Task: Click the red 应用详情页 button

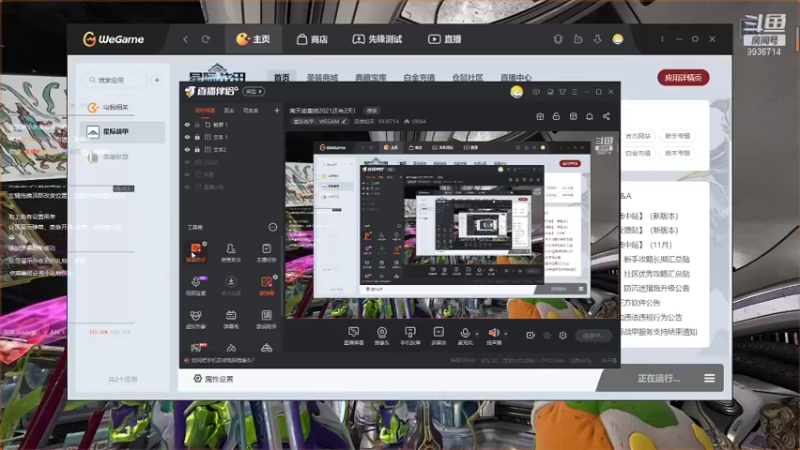Action: (x=683, y=78)
